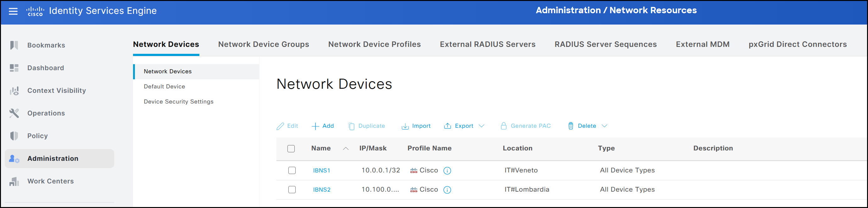Toggle Name column sort arrow

pos(345,149)
